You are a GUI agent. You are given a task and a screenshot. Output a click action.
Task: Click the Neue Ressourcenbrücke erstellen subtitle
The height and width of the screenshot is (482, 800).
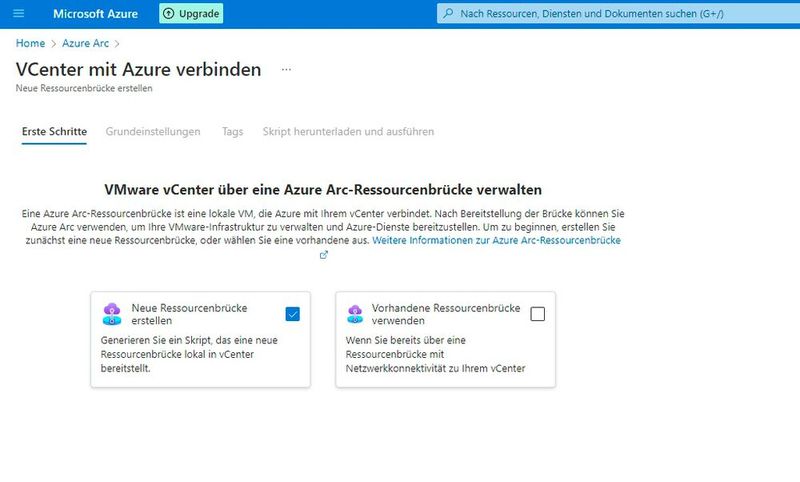84,88
